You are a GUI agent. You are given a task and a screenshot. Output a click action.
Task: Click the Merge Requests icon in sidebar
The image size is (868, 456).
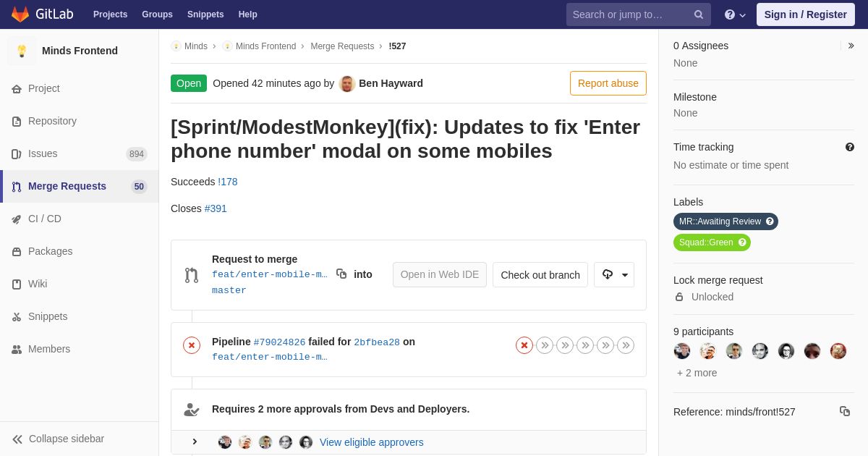pos(17,187)
